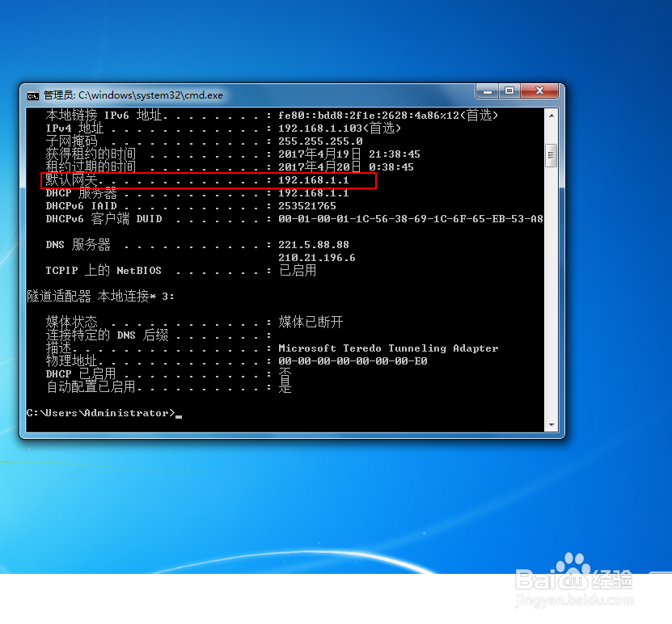Click the 媒体已断开 status text
This screenshot has height=624, width=672.
coord(311,322)
